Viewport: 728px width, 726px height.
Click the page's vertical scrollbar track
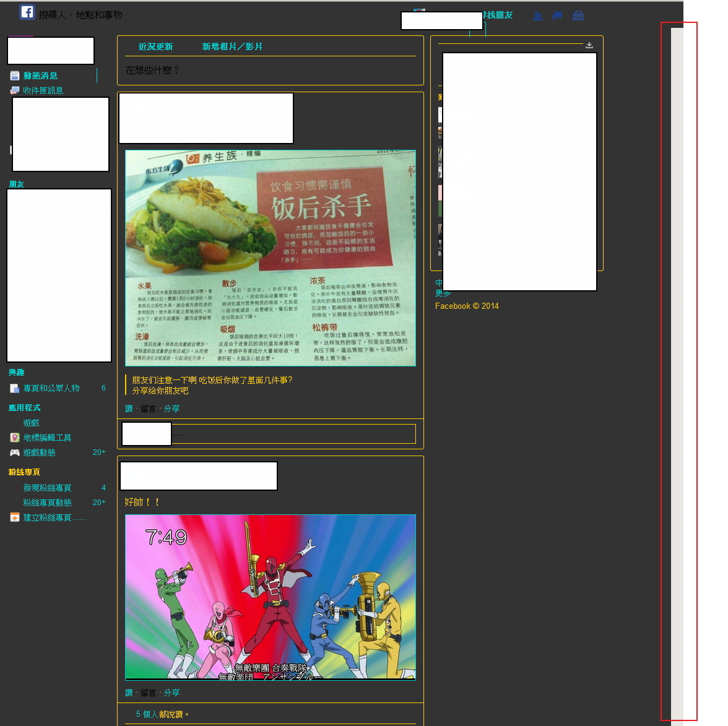[677, 374]
